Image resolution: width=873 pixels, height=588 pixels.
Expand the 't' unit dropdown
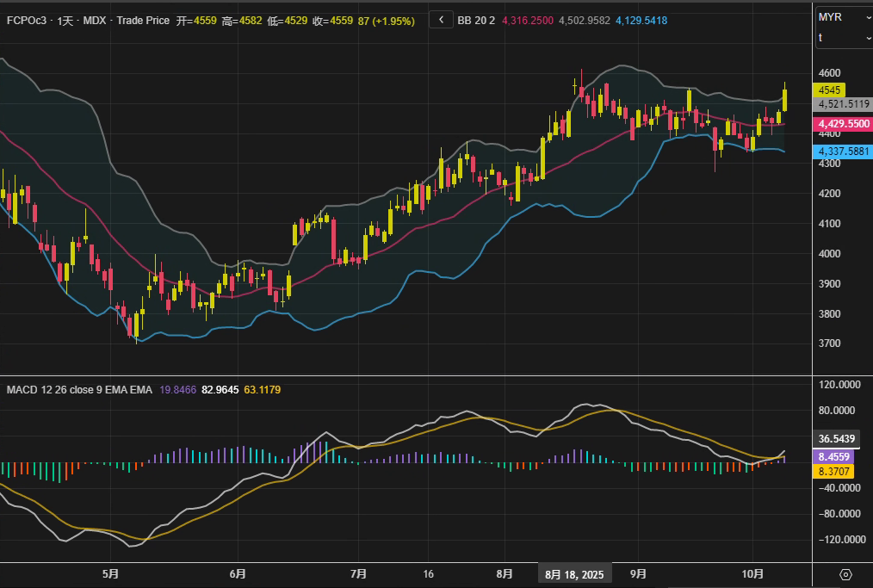point(843,38)
